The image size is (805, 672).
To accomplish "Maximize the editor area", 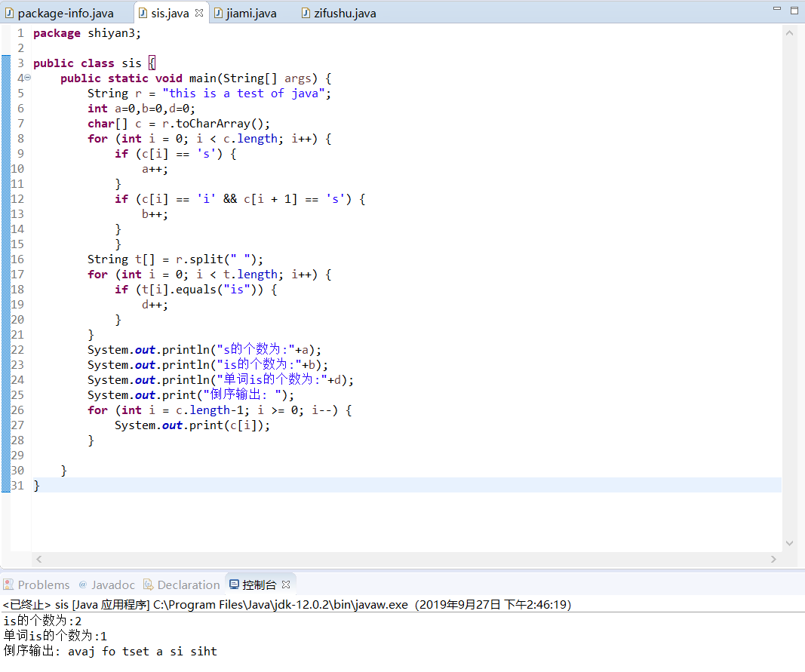I will [794, 11].
